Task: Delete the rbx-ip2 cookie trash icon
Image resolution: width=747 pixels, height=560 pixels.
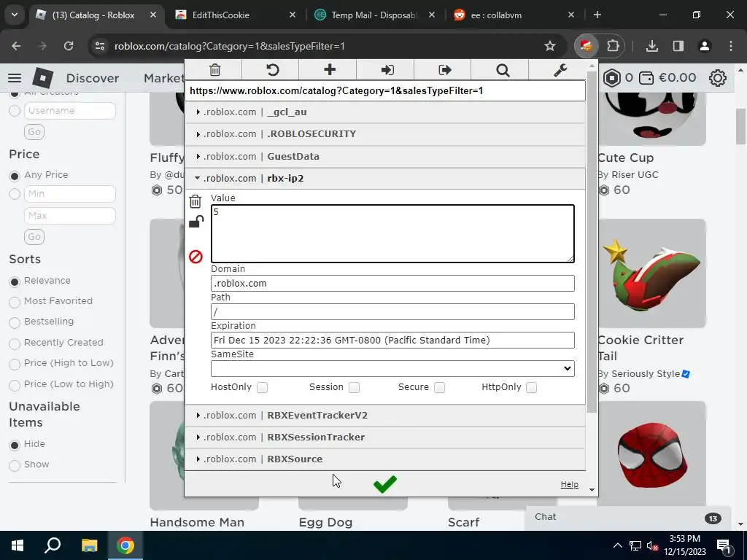Action: coord(196,201)
